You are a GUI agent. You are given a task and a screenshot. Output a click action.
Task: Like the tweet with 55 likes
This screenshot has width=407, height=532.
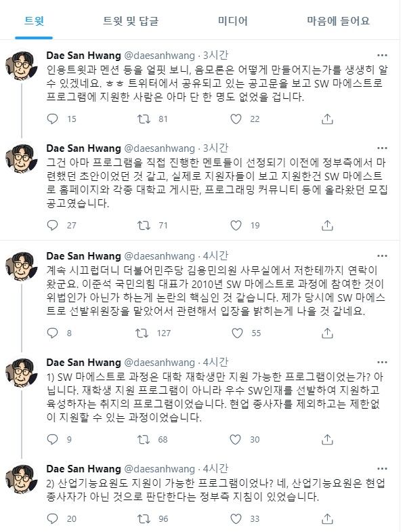point(236,333)
